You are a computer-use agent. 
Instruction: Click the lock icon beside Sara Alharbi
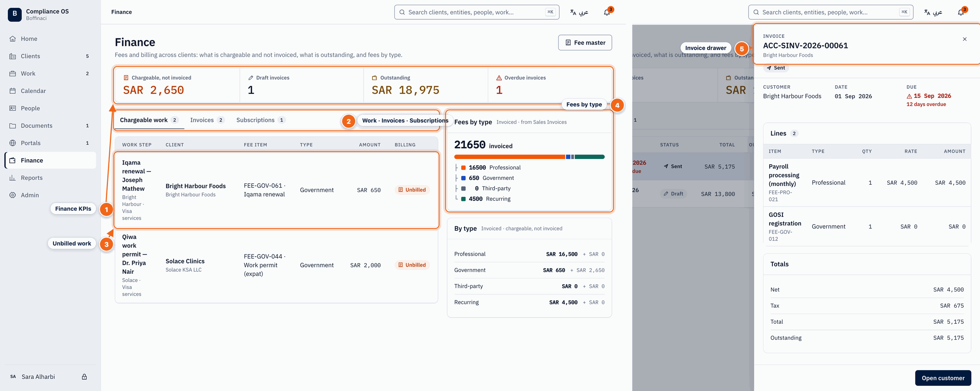click(85, 377)
